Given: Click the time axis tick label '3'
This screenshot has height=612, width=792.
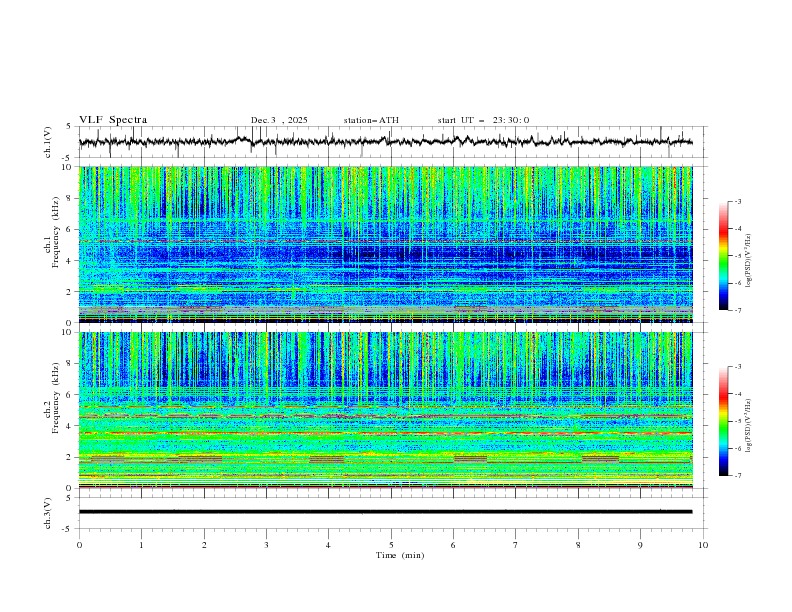Looking at the screenshot, I should pos(266,545).
